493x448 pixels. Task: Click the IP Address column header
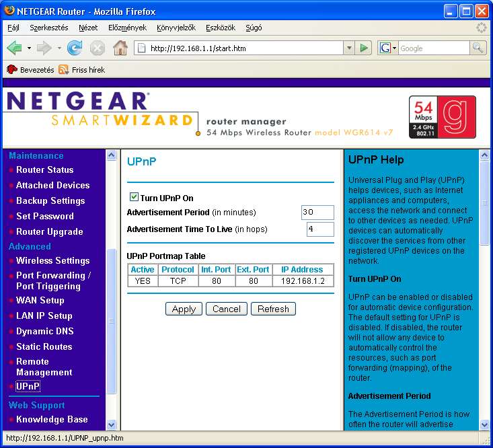[302, 270]
